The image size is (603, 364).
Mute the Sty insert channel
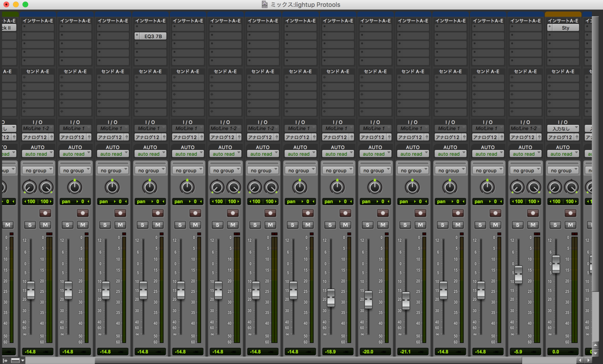pyautogui.click(x=570, y=225)
